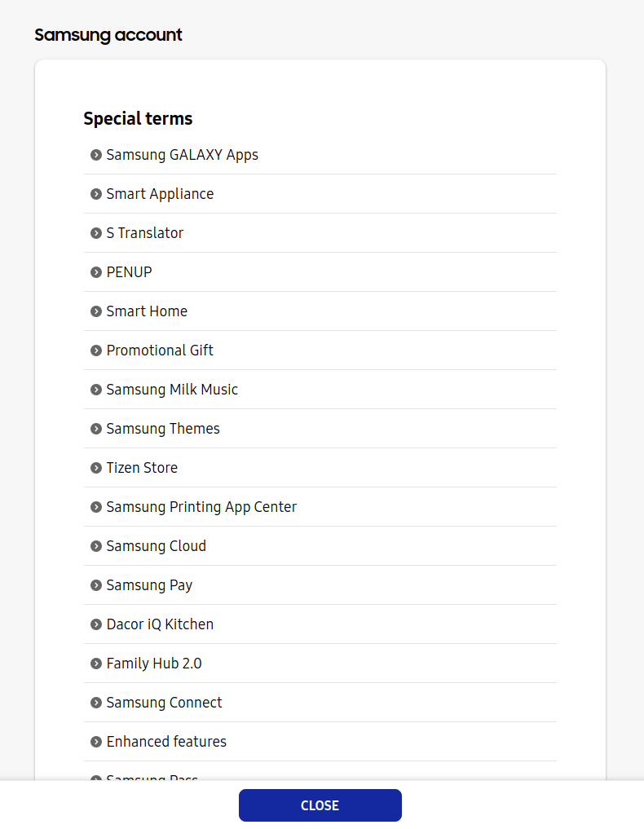Viewport: 644px width, 829px height.
Task: Click the arrow icon next to PENUP
Action: point(96,272)
